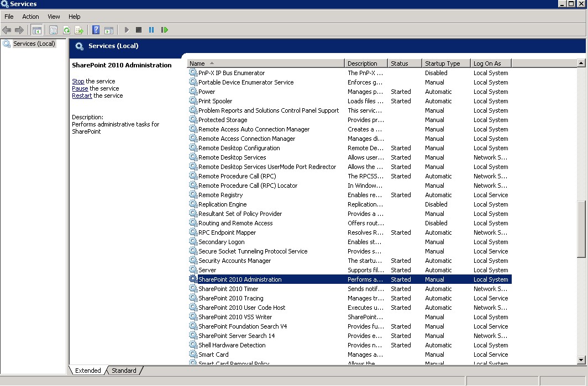Image resolution: width=588 pixels, height=386 pixels.
Task: Click the scroll down arrow of services list
Action: [x=581, y=359]
